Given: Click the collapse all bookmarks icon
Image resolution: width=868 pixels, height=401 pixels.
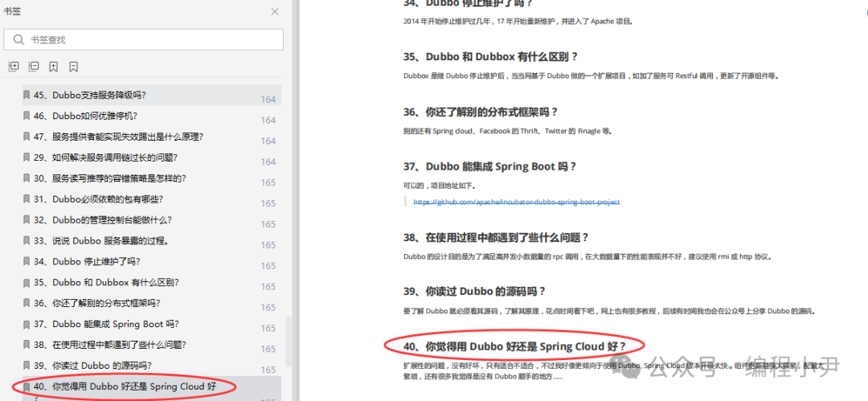Looking at the screenshot, I should click(34, 67).
